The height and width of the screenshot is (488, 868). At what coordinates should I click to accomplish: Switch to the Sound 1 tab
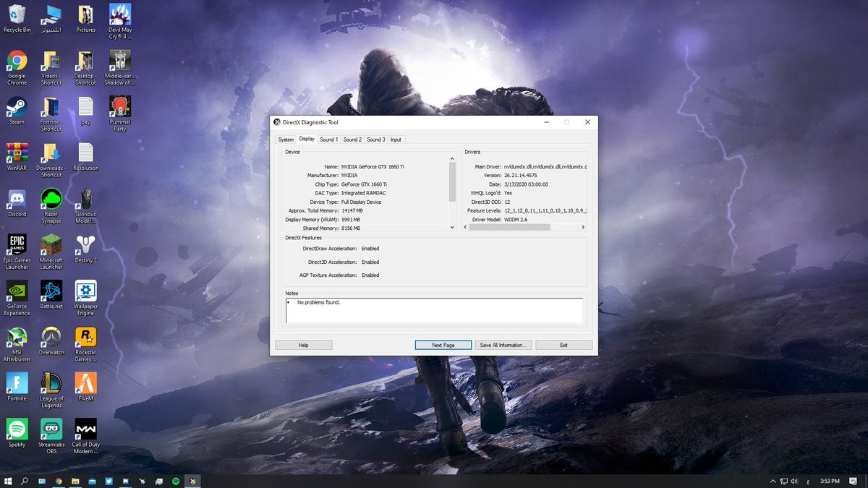(328, 140)
